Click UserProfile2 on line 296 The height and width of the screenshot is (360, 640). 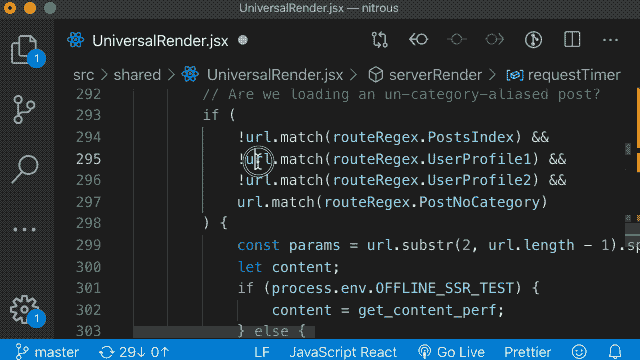click(x=479, y=180)
